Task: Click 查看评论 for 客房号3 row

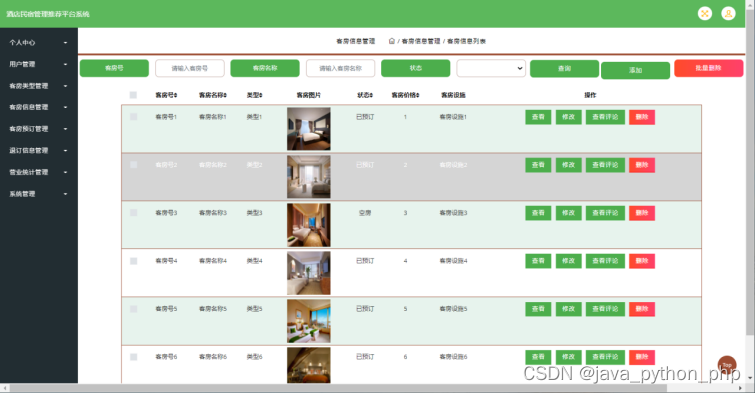Action: pyautogui.click(x=605, y=213)
